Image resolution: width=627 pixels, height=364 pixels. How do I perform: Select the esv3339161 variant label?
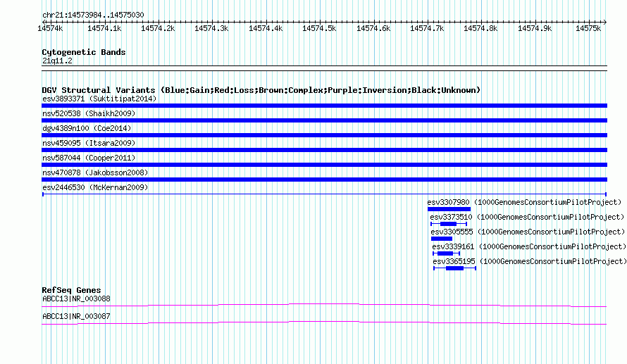[x=529, y=246]
